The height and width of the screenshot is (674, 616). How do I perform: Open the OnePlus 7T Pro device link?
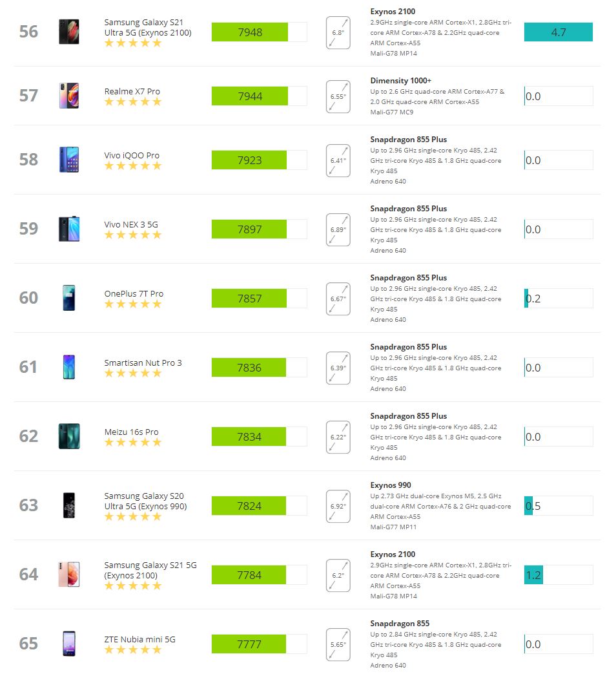pyautogui.click(x=134, y=294)
